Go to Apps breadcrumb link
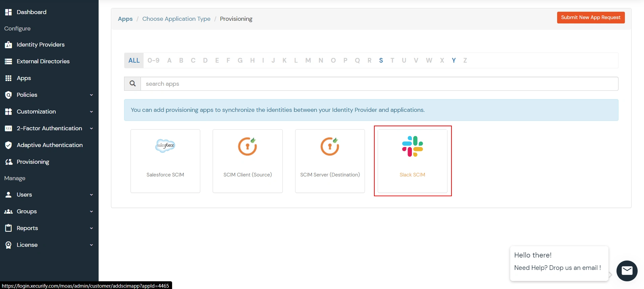644x289 pixels. click(x=125, y=19)
